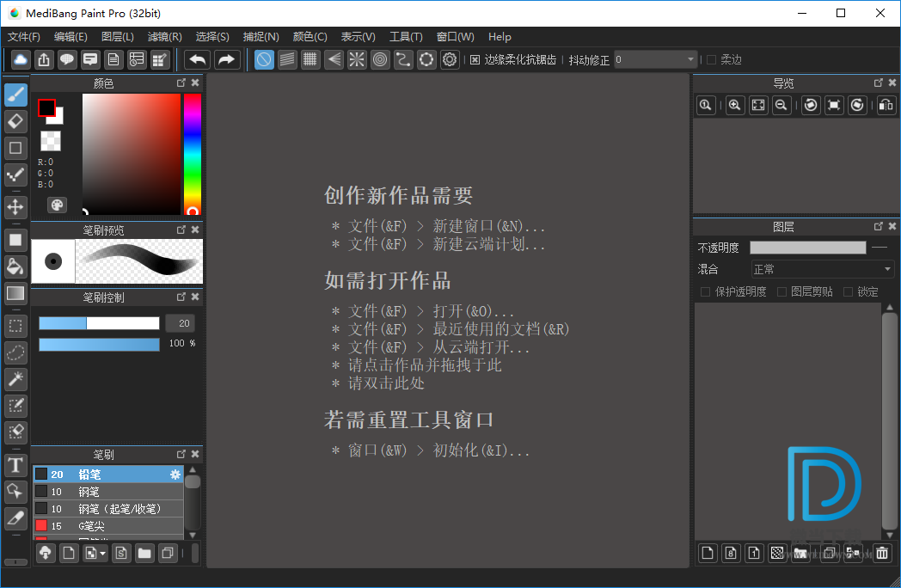Select 钢笔（起笔/收笔） brush
The height and width of the screenshot is (588, 901).
point(108,509)
